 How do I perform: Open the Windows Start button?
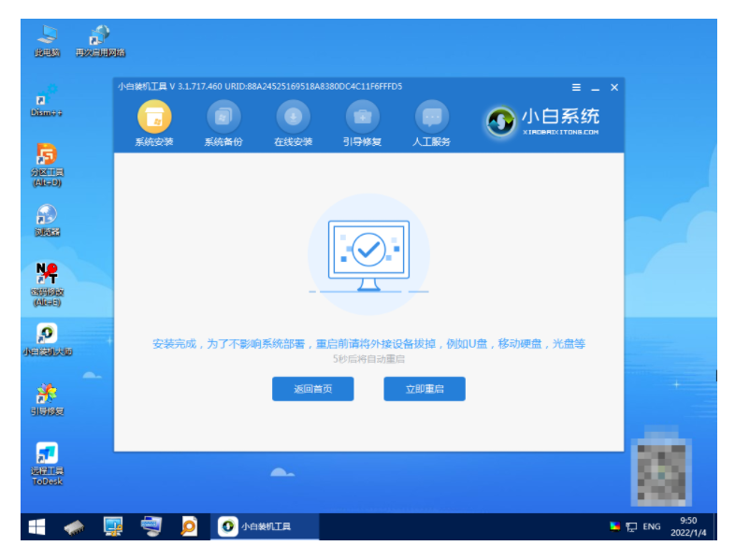click(x=36, y=526)
